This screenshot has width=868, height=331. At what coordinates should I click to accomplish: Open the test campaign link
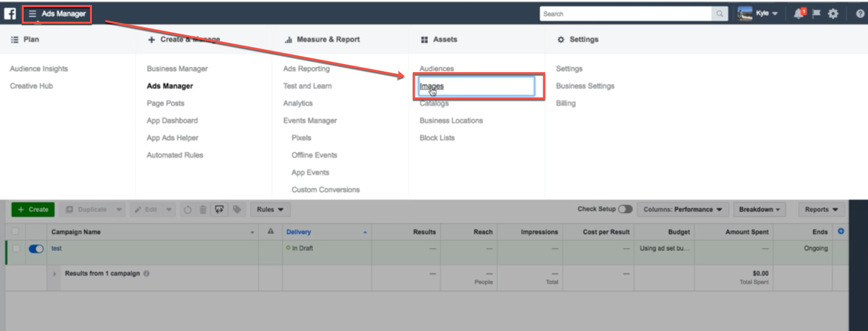tap(57, 248)
